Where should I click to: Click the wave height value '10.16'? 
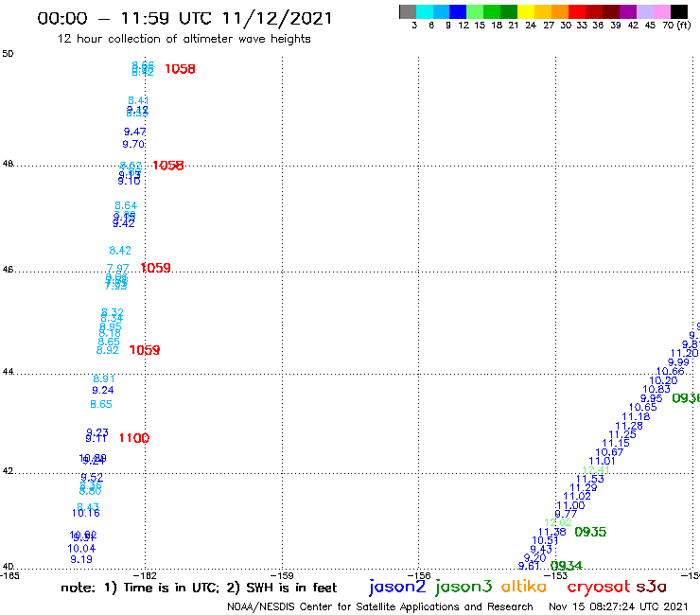pos(86,513)
